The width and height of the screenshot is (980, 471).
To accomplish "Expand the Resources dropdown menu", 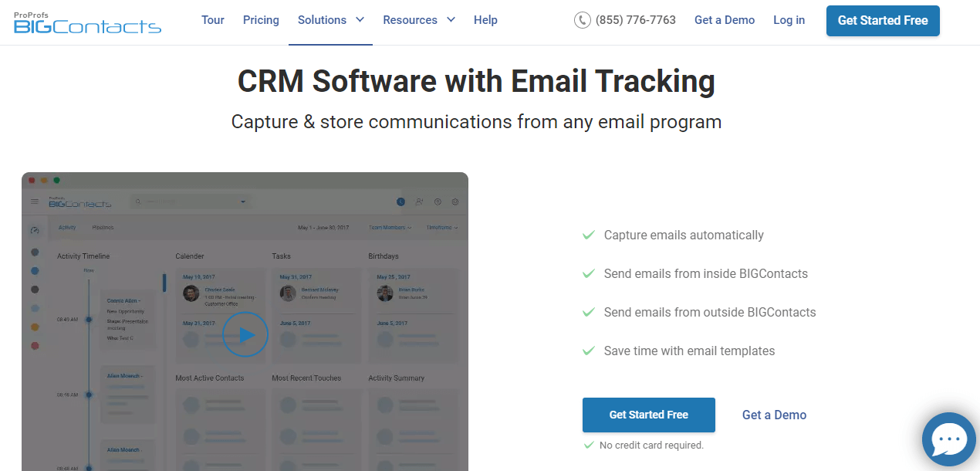I will coord(419,20).
